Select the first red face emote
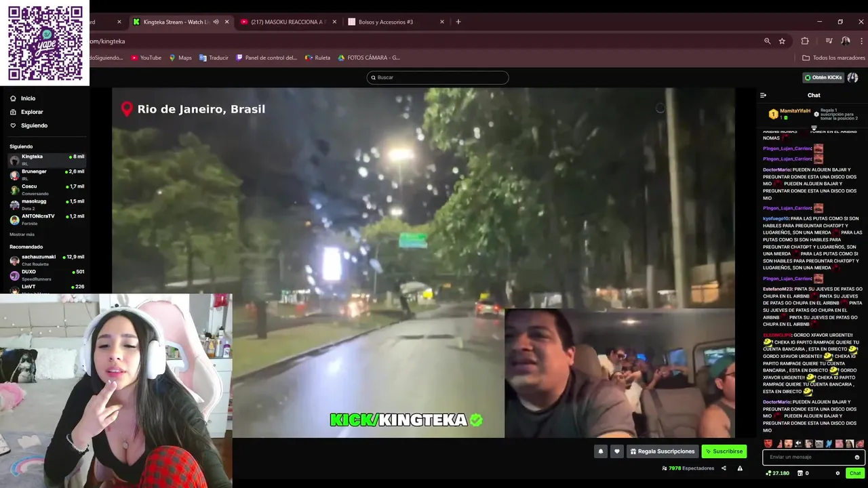 (768, 444)
